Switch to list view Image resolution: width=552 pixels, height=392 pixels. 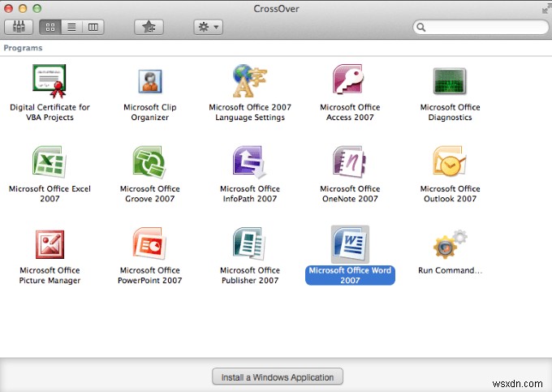pyautogui.click(x=71, y=27)
